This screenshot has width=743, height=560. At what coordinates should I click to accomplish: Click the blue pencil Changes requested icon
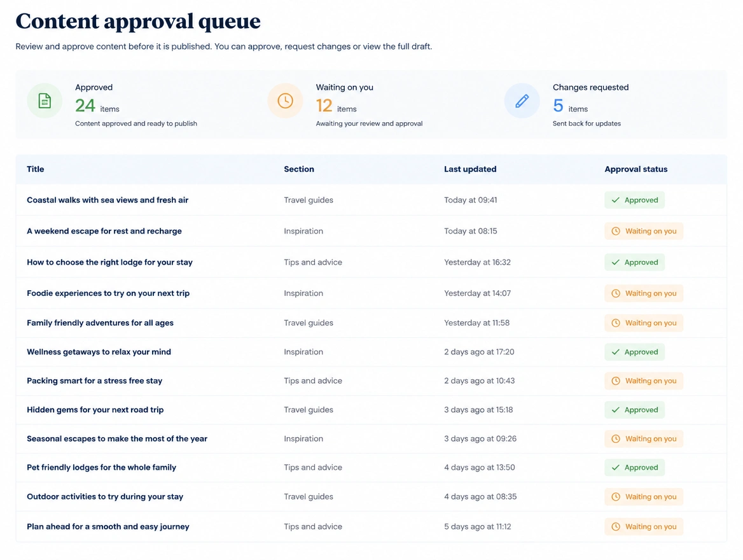coord(522,101)
